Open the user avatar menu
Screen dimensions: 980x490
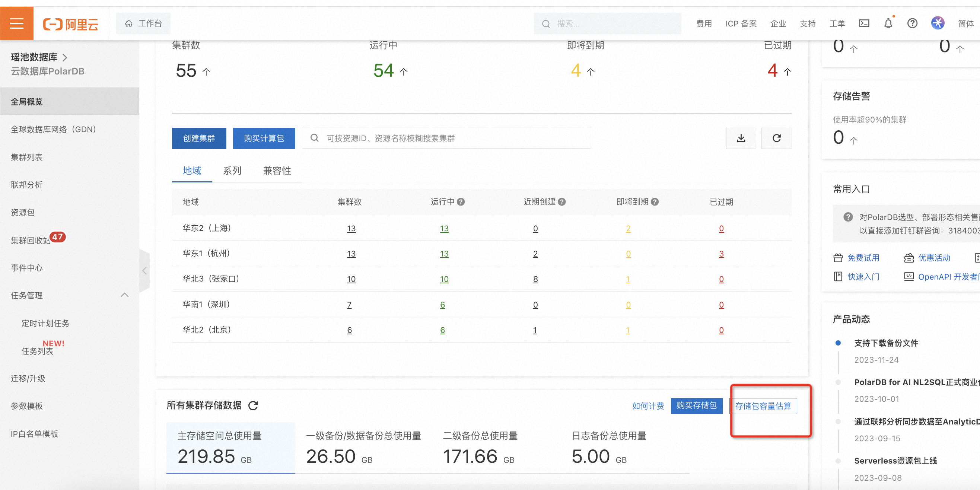pos(938,23)
